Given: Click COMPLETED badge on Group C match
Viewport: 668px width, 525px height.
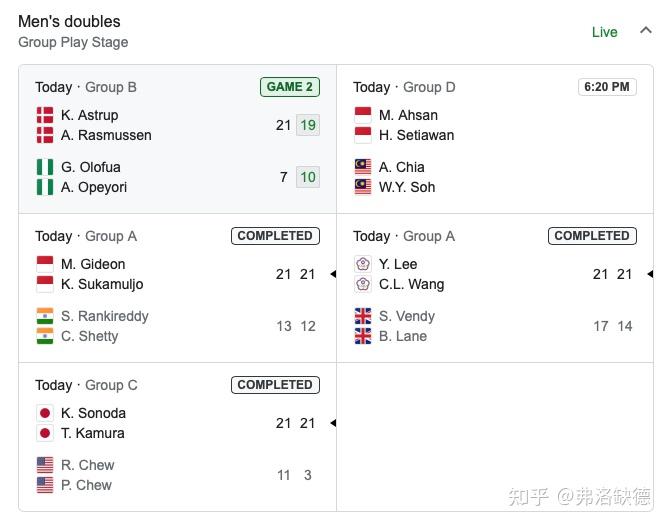Looking at the screenshot, I should pyautogui.click(x=275, y=385).
